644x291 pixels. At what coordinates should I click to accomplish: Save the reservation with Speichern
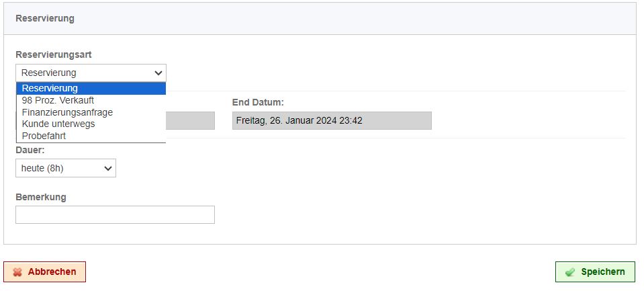click(x=595, y=272)
